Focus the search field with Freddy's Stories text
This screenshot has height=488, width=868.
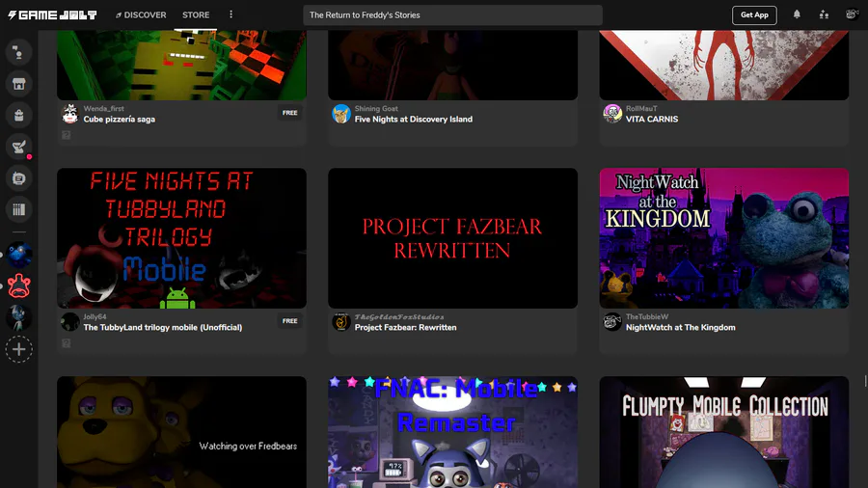point(452,14)
